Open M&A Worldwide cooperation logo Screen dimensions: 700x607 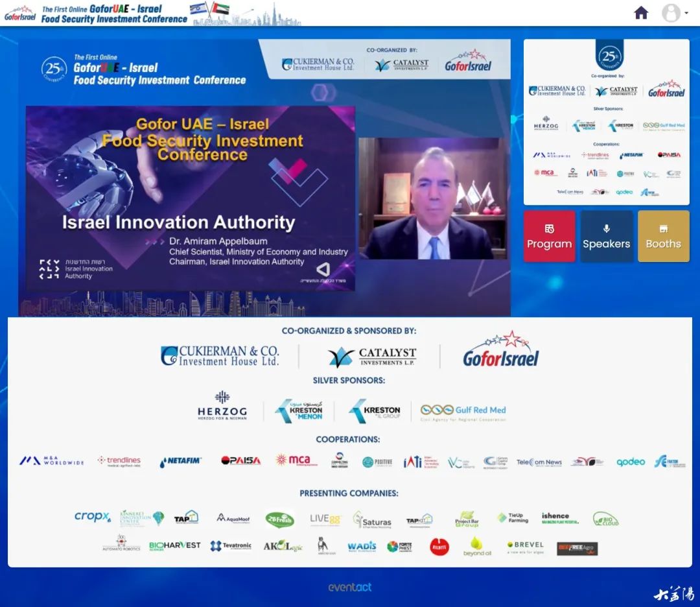coord(52,460)
